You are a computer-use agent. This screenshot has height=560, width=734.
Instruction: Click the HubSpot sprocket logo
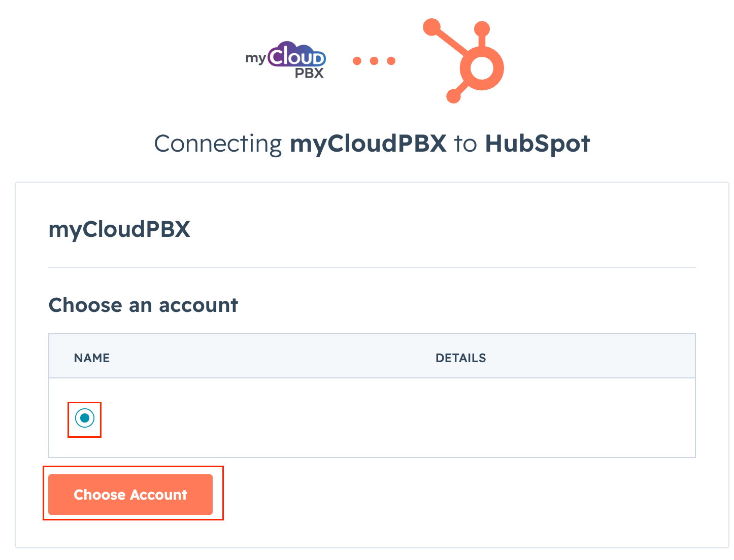(463, 61)
